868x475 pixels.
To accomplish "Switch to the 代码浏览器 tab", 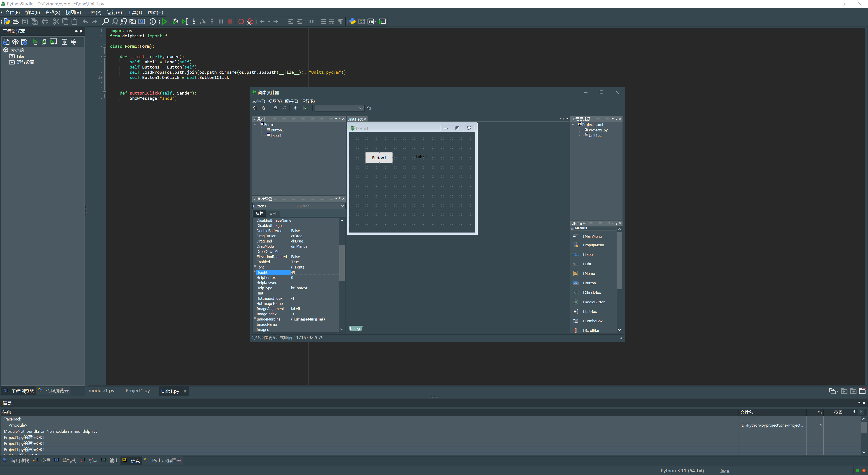I will [x=57, y=391].
